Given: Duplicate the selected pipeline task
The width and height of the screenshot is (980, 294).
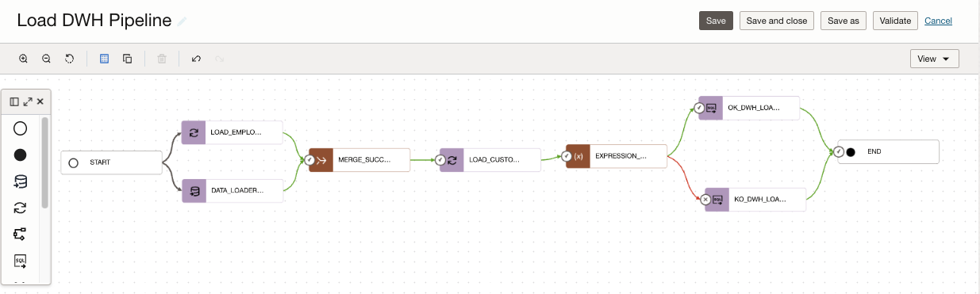Looking at the screenshot, I should click(127, 59).
